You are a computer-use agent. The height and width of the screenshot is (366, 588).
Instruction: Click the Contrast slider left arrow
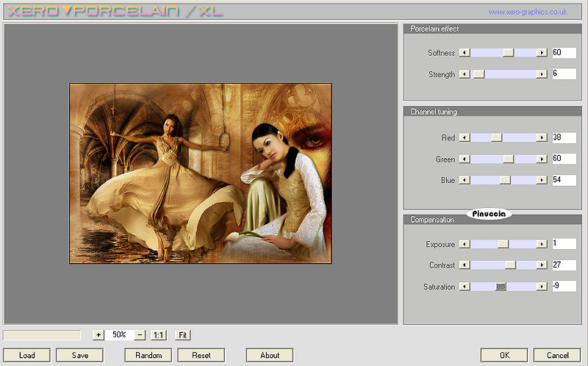(464, 265)
